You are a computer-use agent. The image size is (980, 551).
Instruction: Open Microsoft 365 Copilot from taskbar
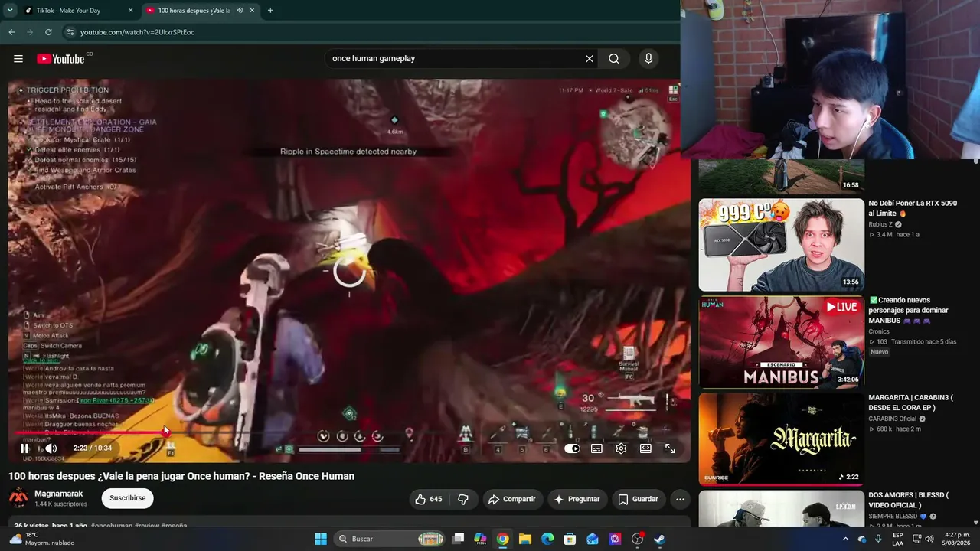[480, 539]
